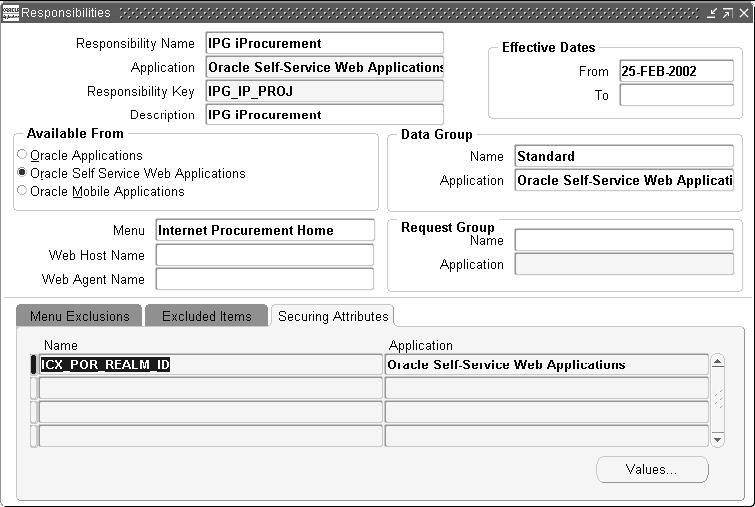Switch to the Menu Exclusions tab
Viewport: 755px width, 507px height.
[x=79, y=316]
